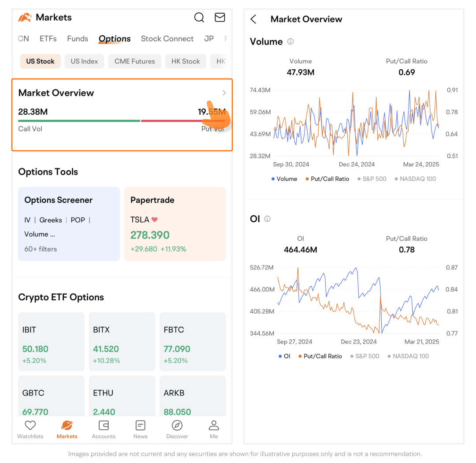Open the Accounts wallet icon
Screen dimensions: 476x463
(x=104, y=426)
